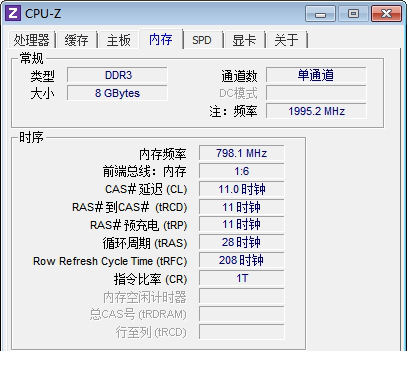Click the grayed 内存空闲计时器 label
Image resolution: width=407 pixels, height=365 pixels.
[145, 297]
